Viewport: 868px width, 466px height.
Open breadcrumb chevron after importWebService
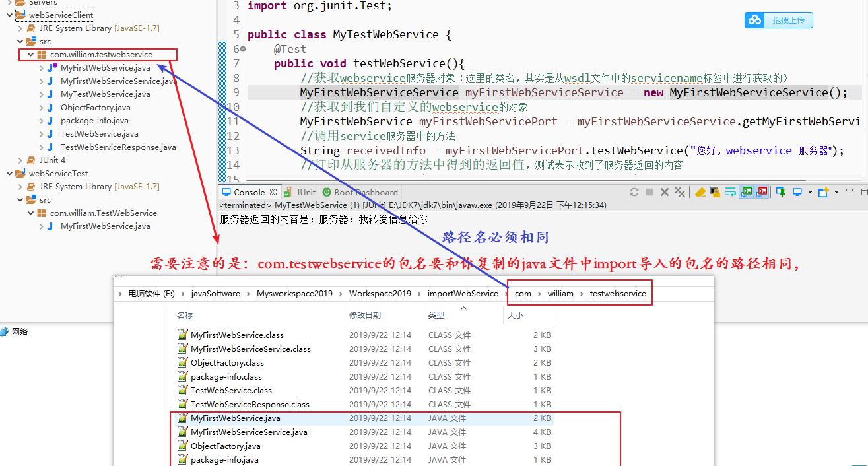click(506, 294)
